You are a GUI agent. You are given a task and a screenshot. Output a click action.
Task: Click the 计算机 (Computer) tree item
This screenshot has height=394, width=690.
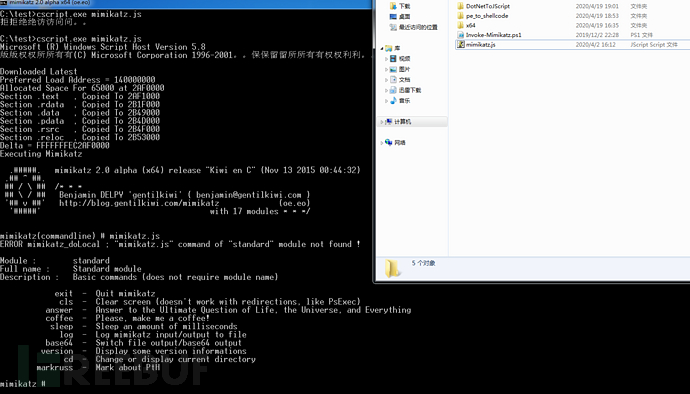click(398, 122)
